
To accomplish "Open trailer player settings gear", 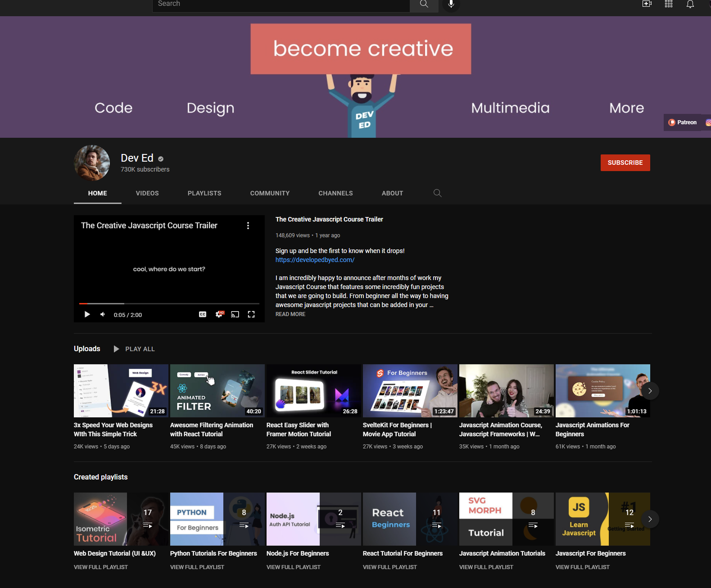I will (219, 314).
